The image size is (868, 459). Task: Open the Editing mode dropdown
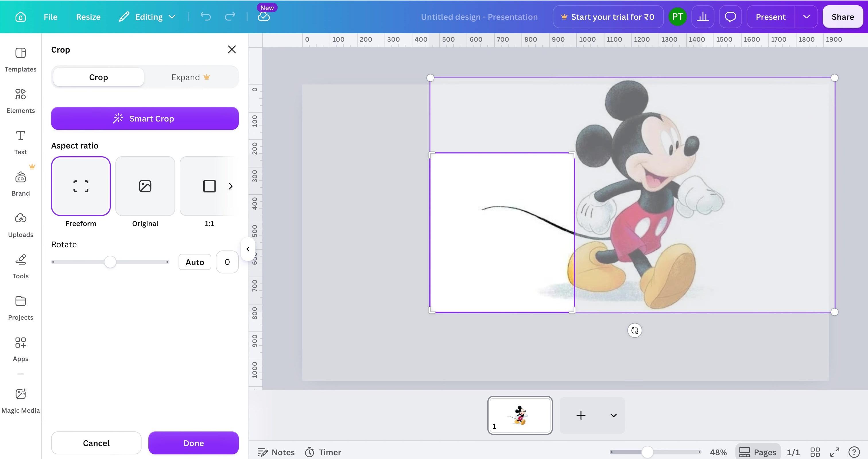pos(147,17)
